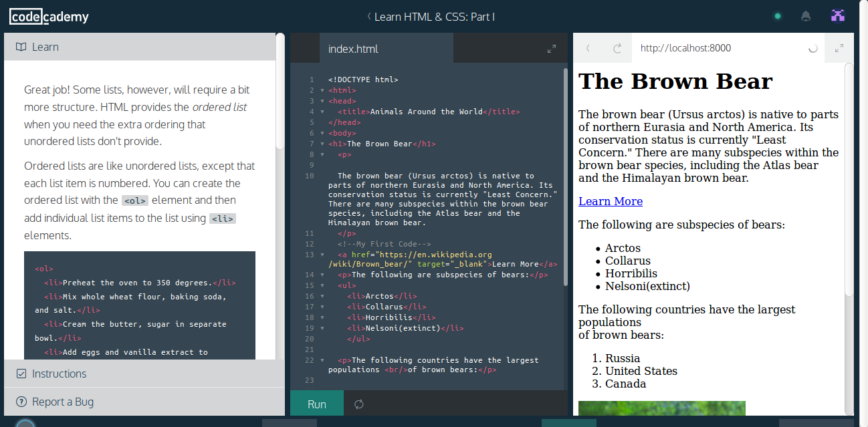
Task: Click the browser back arrow
Action: point(588,48)
